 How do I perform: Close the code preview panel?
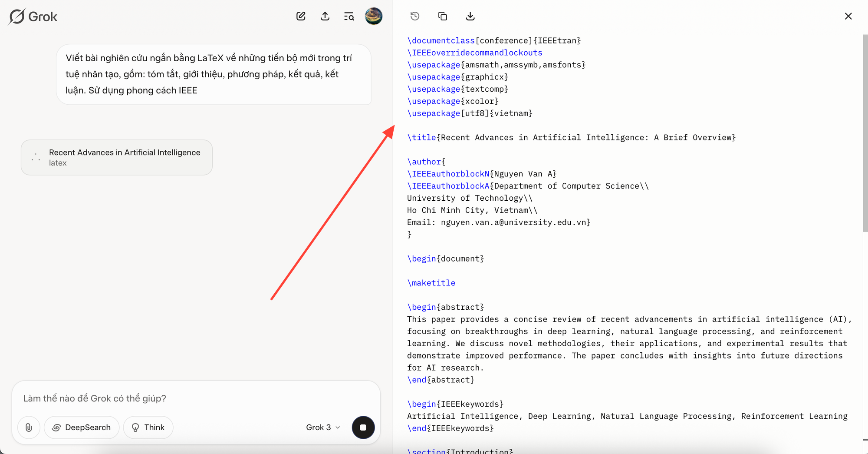(848, 16)
